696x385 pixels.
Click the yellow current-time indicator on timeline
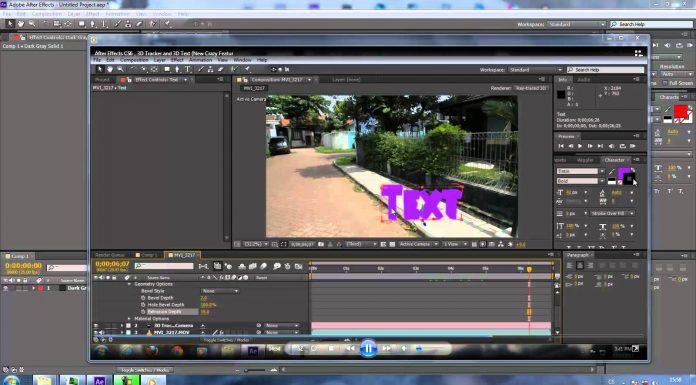pos(529,269)
